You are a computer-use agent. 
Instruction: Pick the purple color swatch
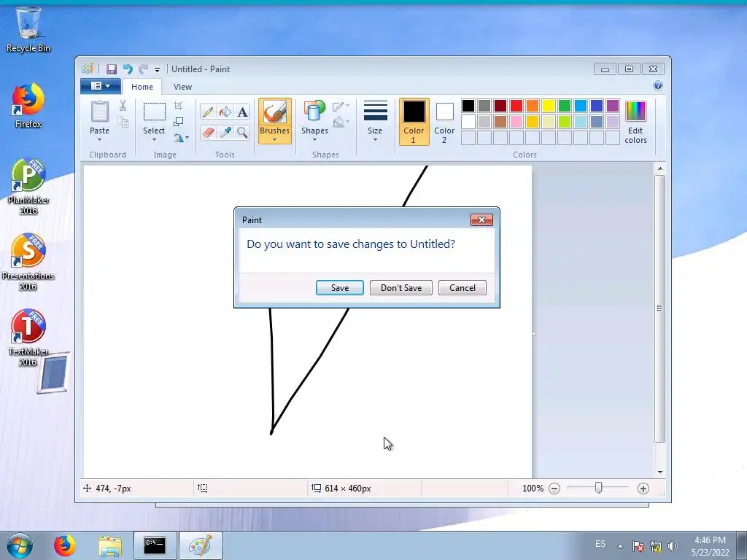[613, 106]
